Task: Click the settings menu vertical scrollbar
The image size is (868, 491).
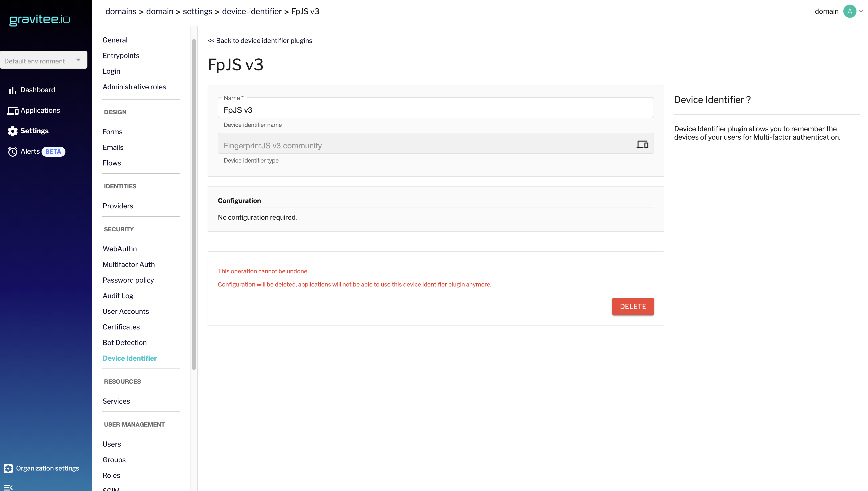Action: tap(194, 202)
